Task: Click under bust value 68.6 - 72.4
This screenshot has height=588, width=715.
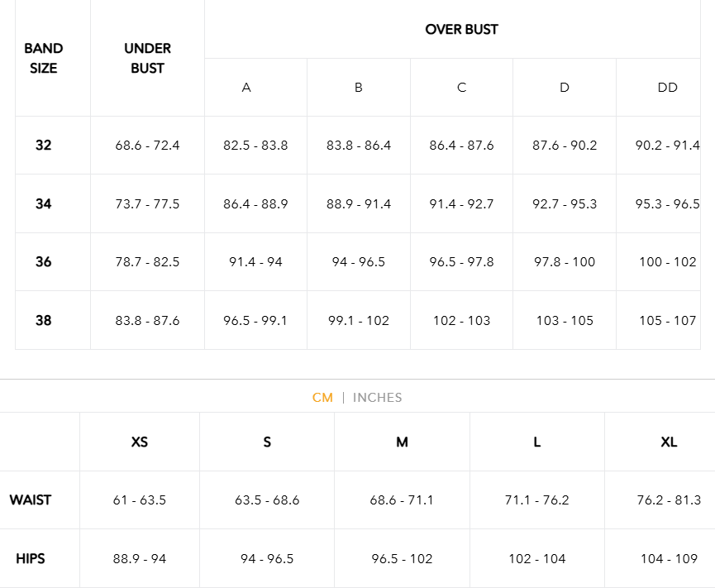Action: (147, 145)
